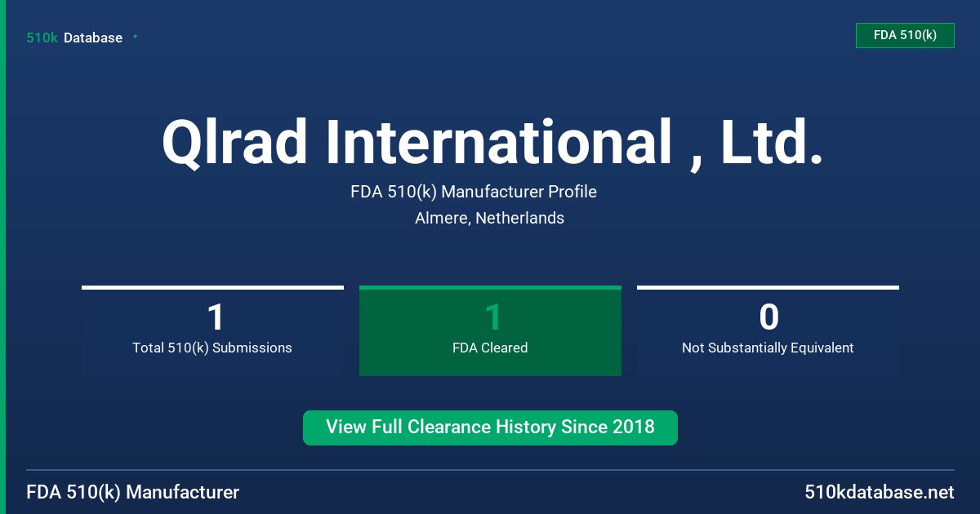Click the FDA 510(k) Manufacturer footer text

pyautogui.click(x=133, y=492)
